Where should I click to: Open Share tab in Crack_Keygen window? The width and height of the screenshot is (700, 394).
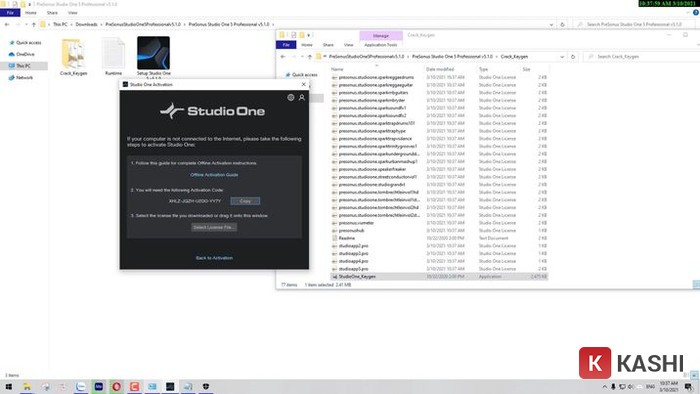pyautogui.click(x=328, y=45)
